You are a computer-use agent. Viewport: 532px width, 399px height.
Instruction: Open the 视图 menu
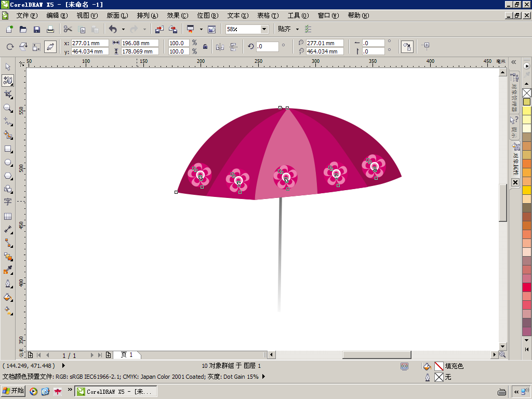(87, 16)
